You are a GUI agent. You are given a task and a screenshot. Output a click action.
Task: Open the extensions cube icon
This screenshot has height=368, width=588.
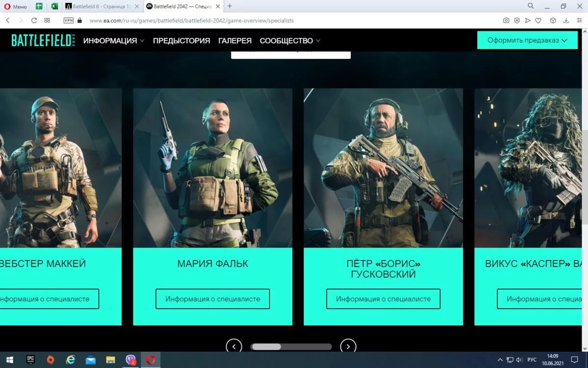click(553, 21)
